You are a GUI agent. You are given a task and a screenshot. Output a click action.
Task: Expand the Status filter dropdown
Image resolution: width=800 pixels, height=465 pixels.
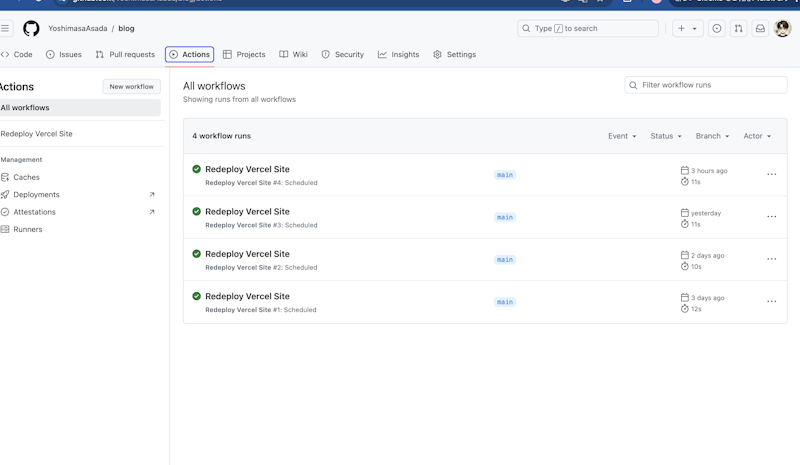665,136
